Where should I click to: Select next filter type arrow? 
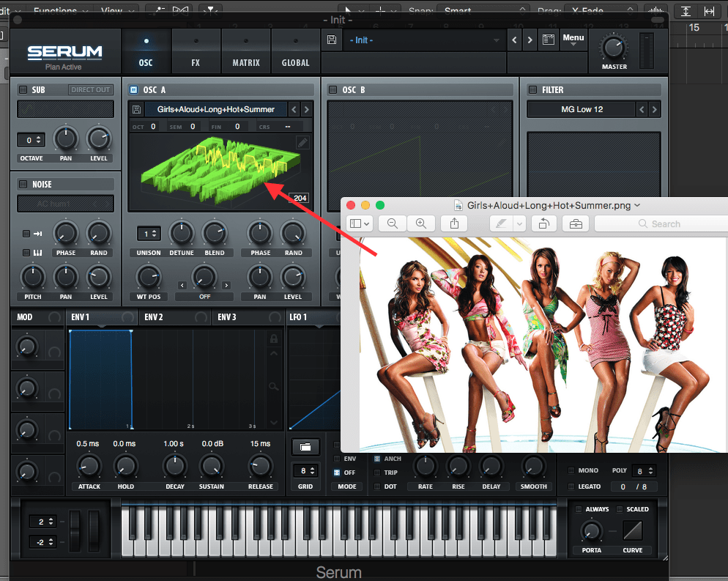click(x=654, y=110)
